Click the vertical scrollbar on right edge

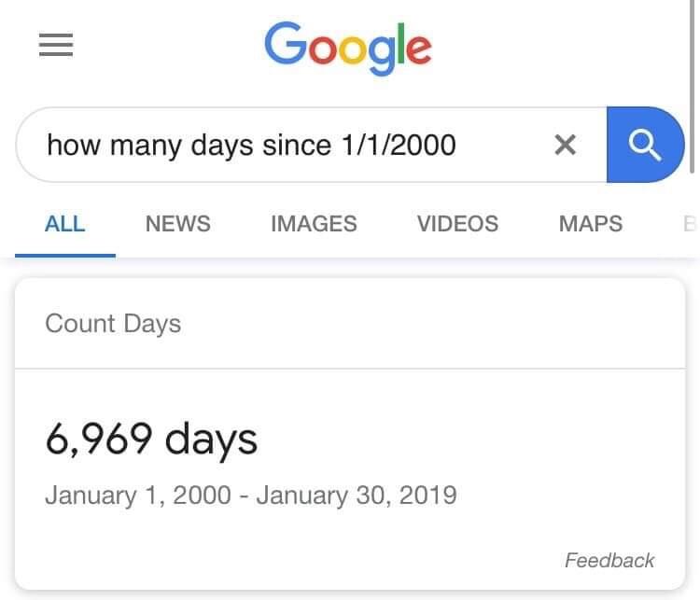[x=693, y=86]
